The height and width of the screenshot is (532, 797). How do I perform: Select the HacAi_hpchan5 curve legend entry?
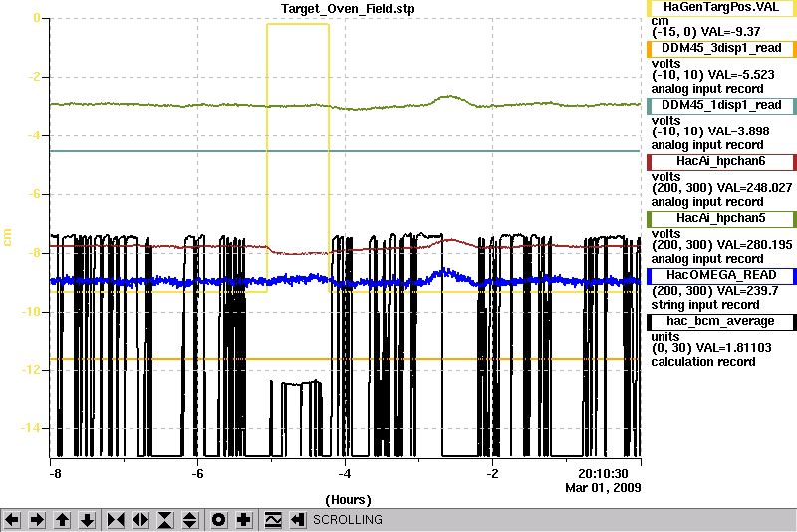[x=721, y=219]
